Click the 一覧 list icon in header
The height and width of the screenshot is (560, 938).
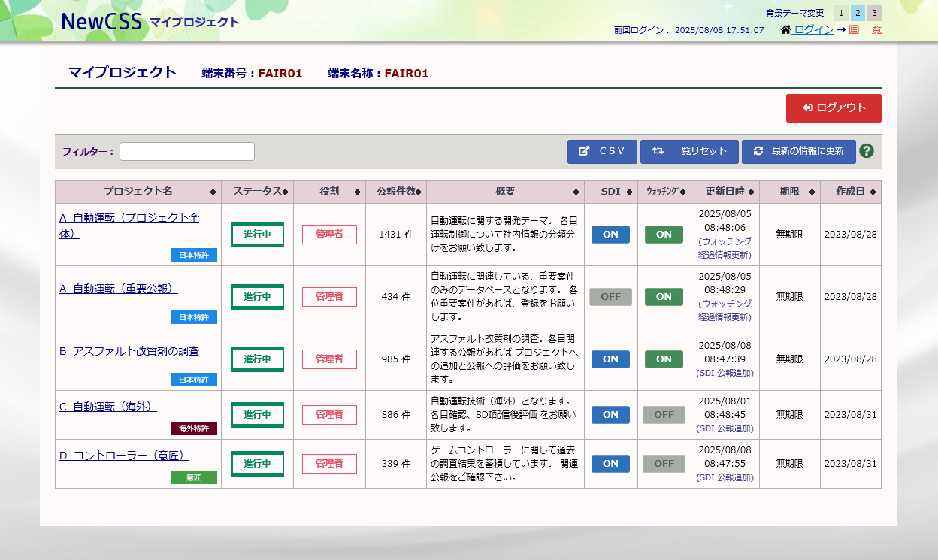pyautogui.click(x=854, y=30)
